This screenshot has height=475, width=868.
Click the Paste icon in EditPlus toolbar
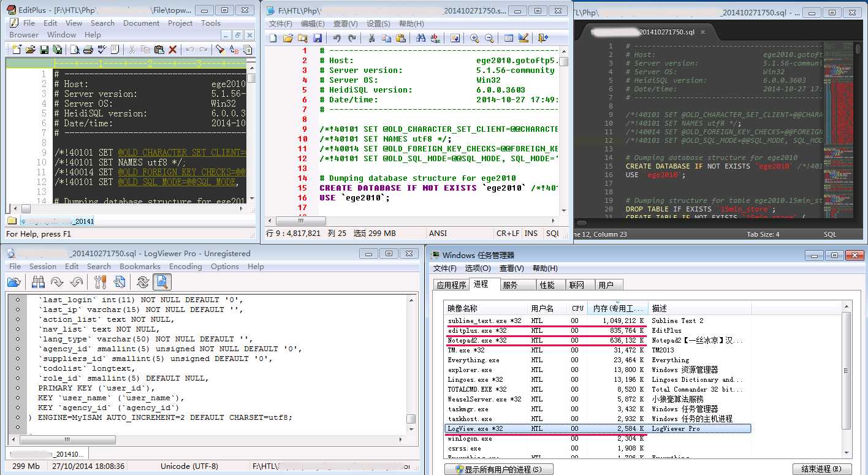[159, 50]
